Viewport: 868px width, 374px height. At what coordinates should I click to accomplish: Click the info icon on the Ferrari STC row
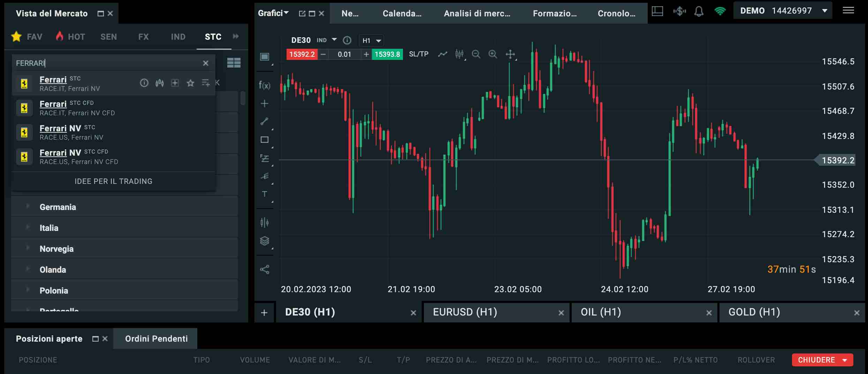[144, 83]
